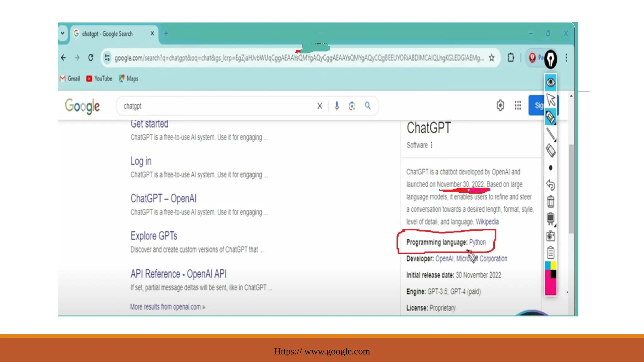Viewport: 644px width, 362px height.
Task: Select the straight line drawing tool
Action: pyautogui.click(x=551, y=134)
